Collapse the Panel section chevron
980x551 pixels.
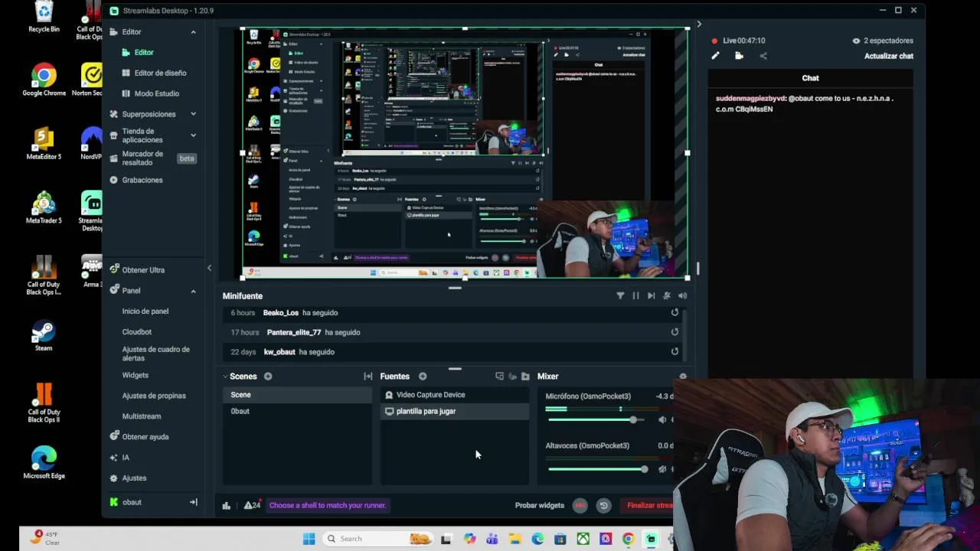click(x=193, y=291)
